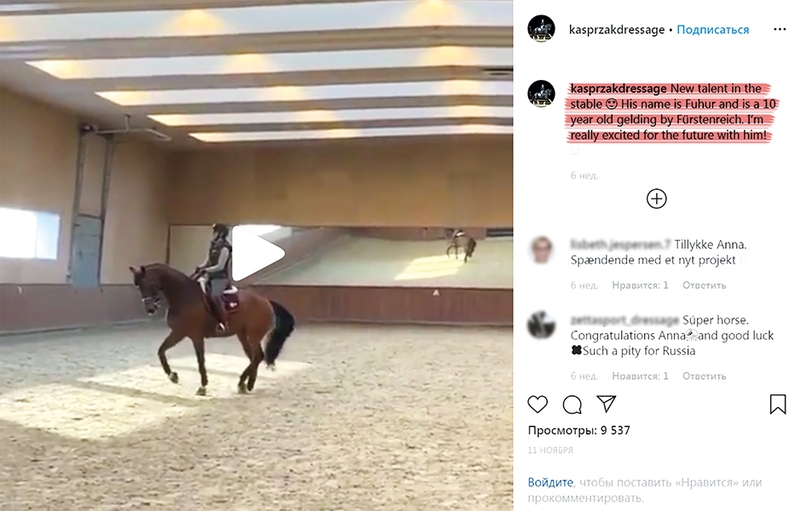Open the 11 ноября post date
This screenshot has width=800, height=511.
point(550,450)
